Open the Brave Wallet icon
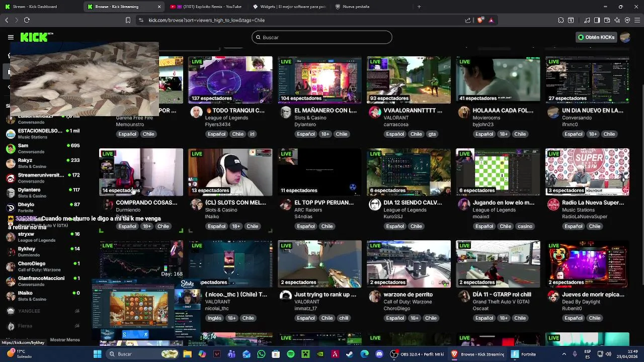This screenshot has width=644, height=362. 607,20
